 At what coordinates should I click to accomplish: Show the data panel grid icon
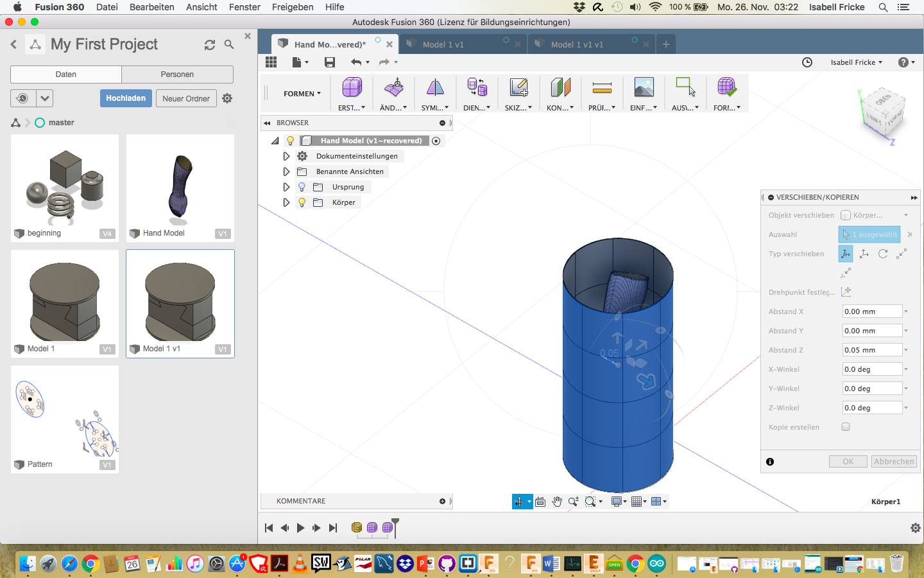[x=271, y=62]
